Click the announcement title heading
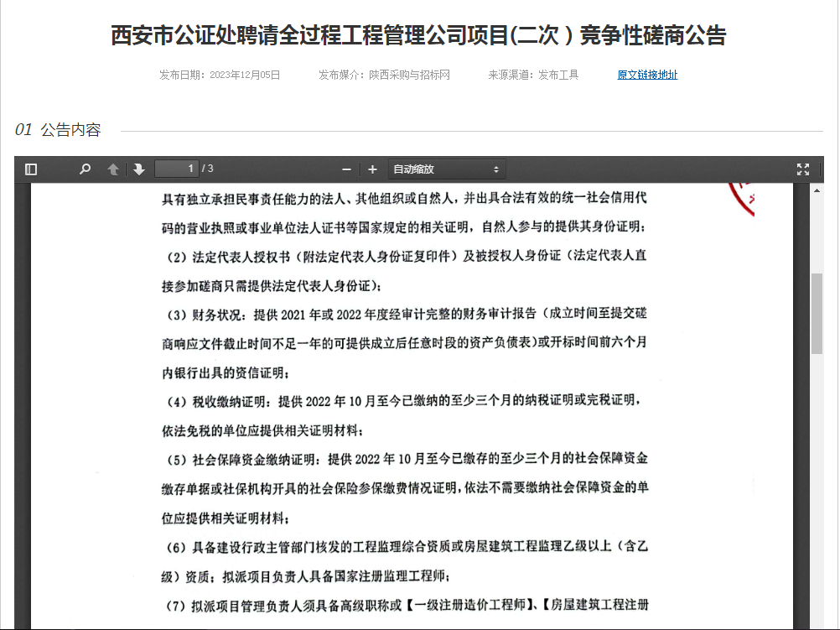840x630 pixels. (x=418, y=35)
